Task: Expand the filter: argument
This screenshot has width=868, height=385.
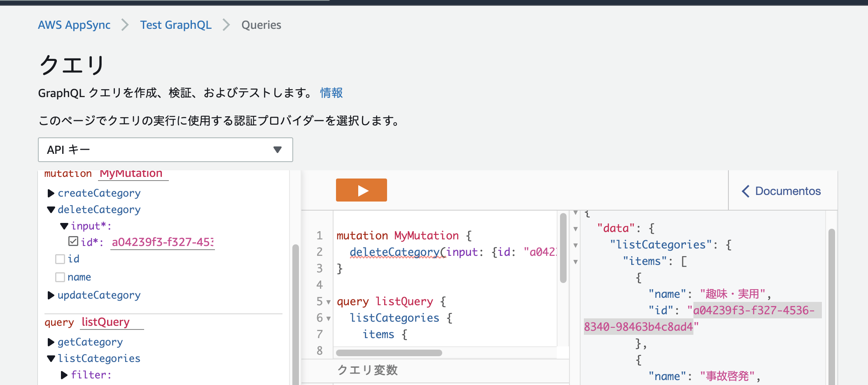Action: [64, 375]
